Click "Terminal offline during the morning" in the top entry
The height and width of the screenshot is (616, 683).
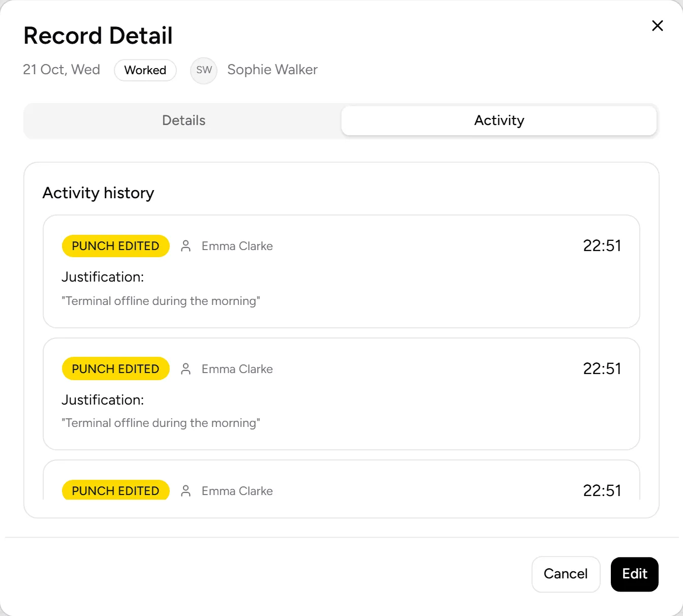coord(161,301)
